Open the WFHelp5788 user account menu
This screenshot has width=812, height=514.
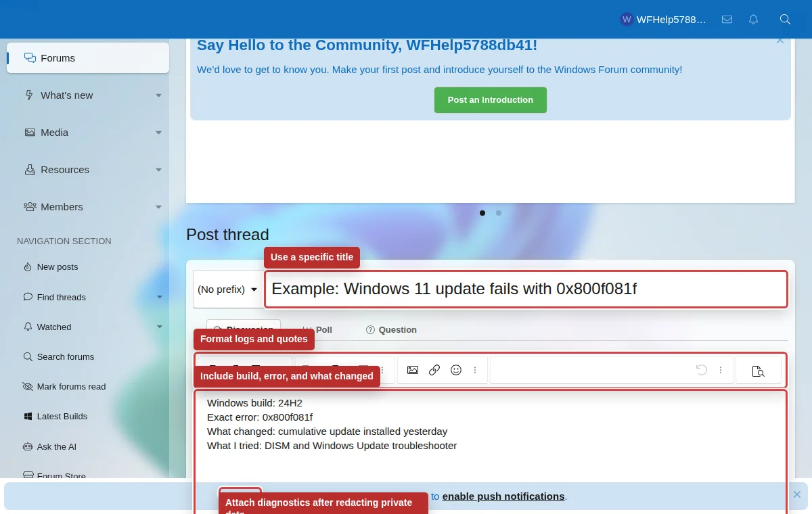663,20
